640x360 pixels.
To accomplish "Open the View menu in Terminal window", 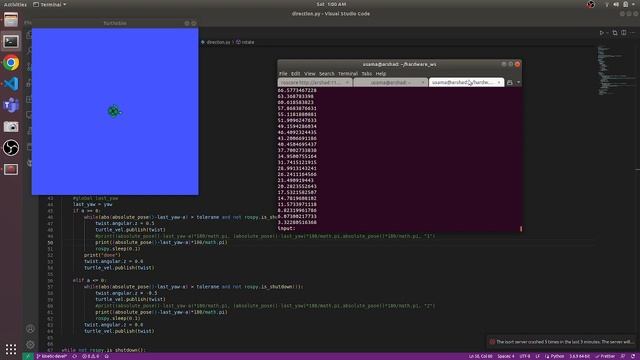I will [x=310, y=73].
